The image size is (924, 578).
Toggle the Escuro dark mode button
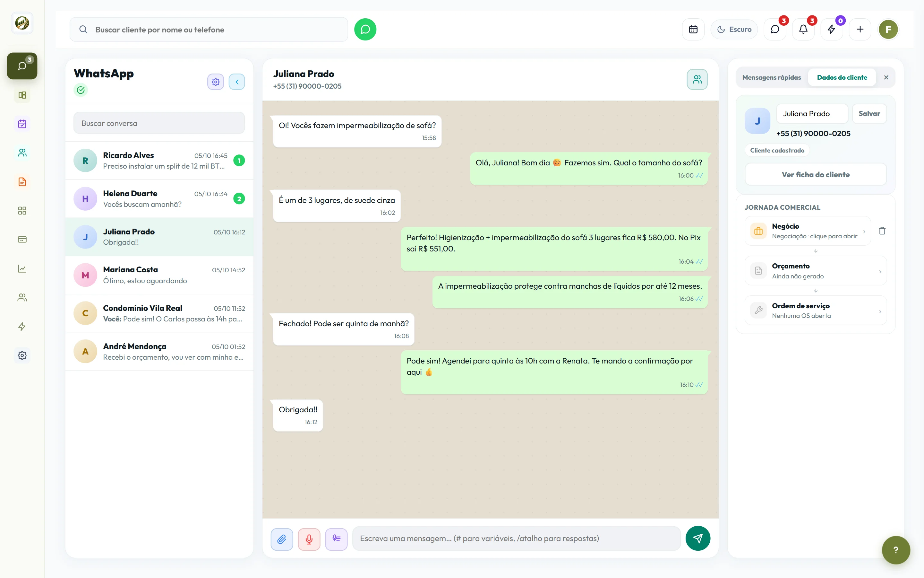click(734, 30)
